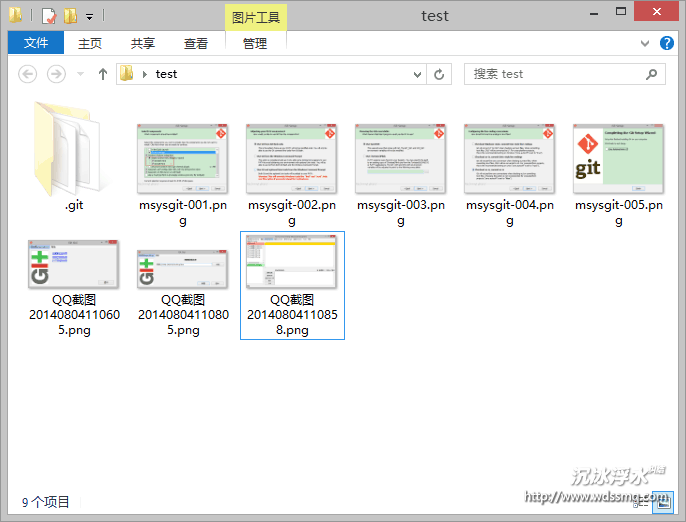Screen dimensions: 686x522
Task: Click inside the 搜索 test search field
Action: [x=555, y=74]
